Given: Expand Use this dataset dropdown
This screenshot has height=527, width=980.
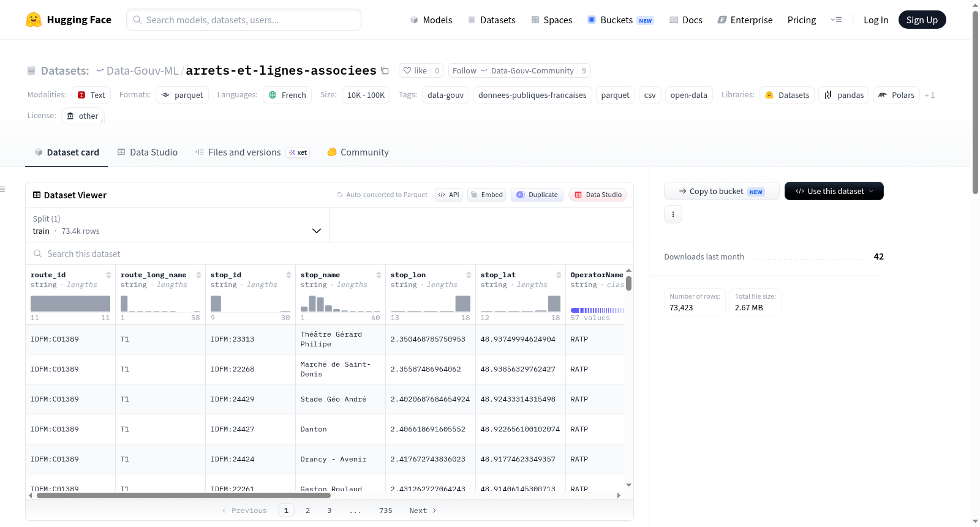Looking at the screenshot, I should (834, 191).
